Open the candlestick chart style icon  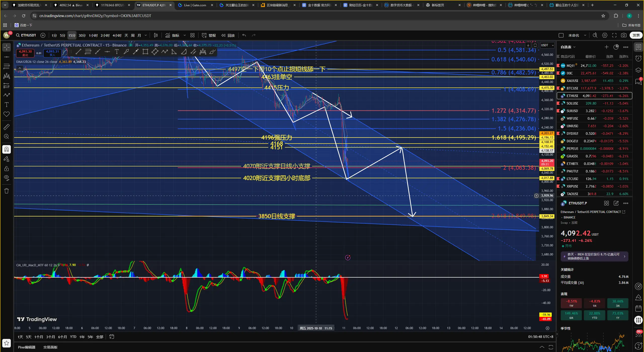click(x=156, y=35)
